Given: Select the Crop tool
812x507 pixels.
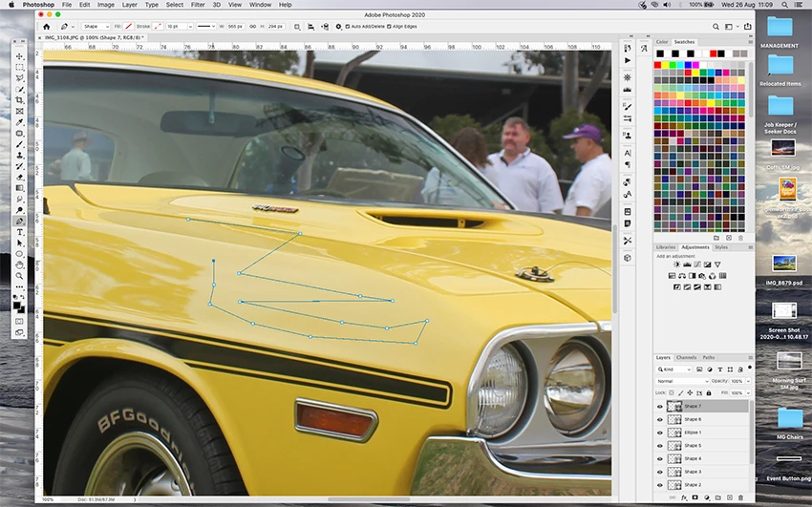Looking at the screenshot, I should (x=20, y=100).
